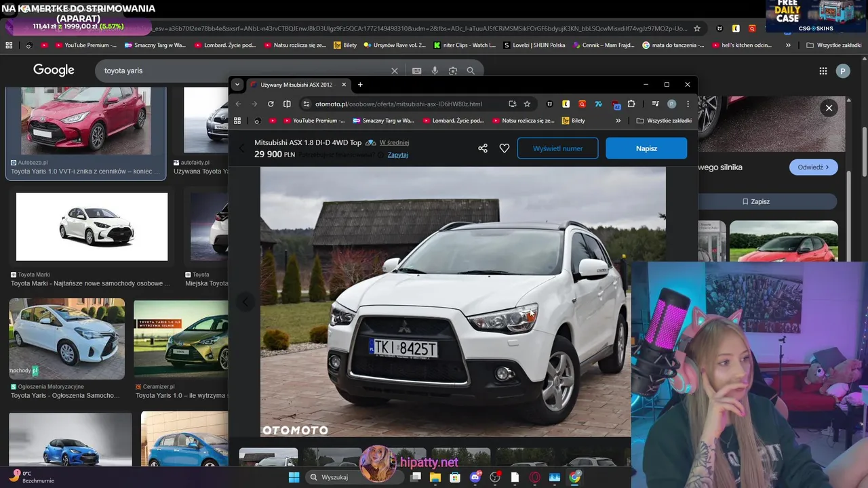Open Lombard. Życie pod bookmark in front window

click(x=453, y=121)
